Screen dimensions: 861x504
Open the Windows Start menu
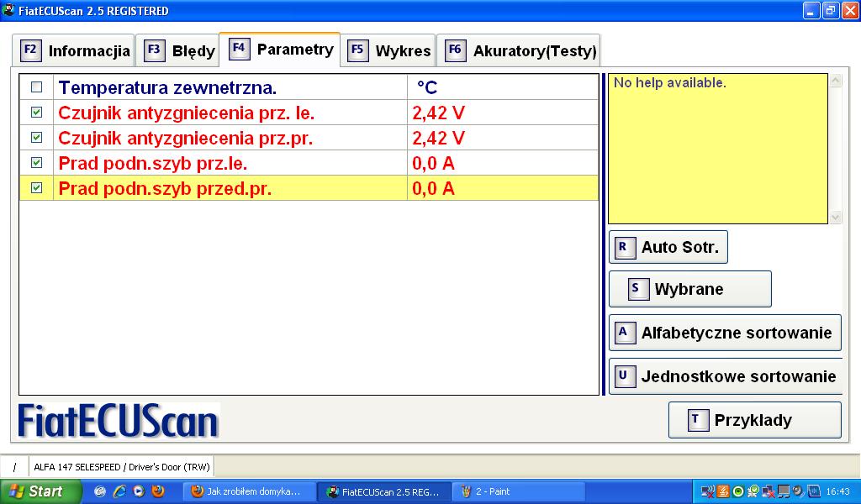[x=40, y=491]
